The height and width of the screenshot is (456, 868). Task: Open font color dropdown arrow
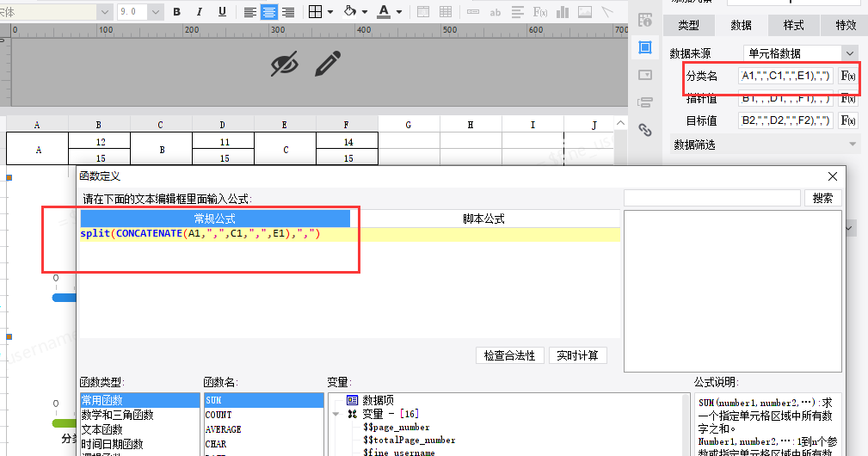[x=398, y=12]
